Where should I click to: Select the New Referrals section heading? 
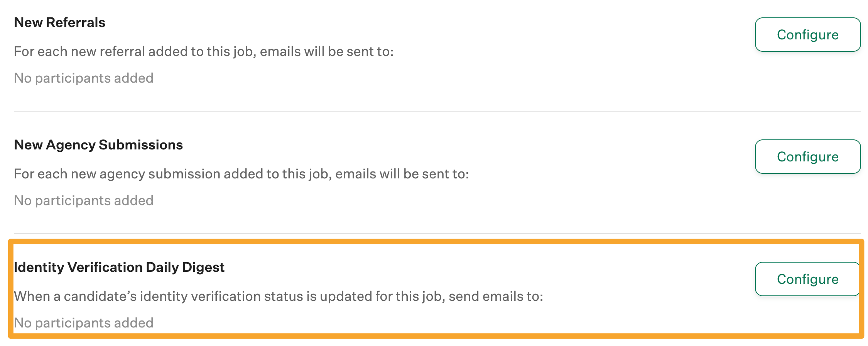pos(59,22)
